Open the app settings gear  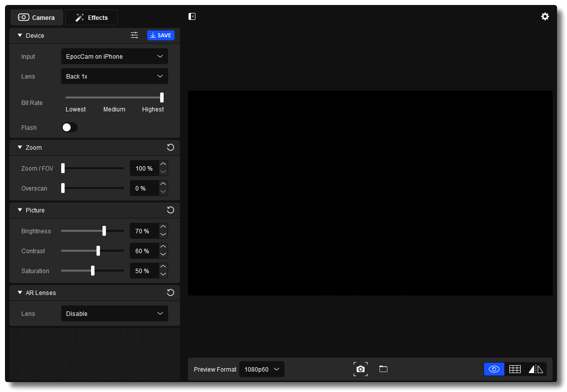(545, 16)
